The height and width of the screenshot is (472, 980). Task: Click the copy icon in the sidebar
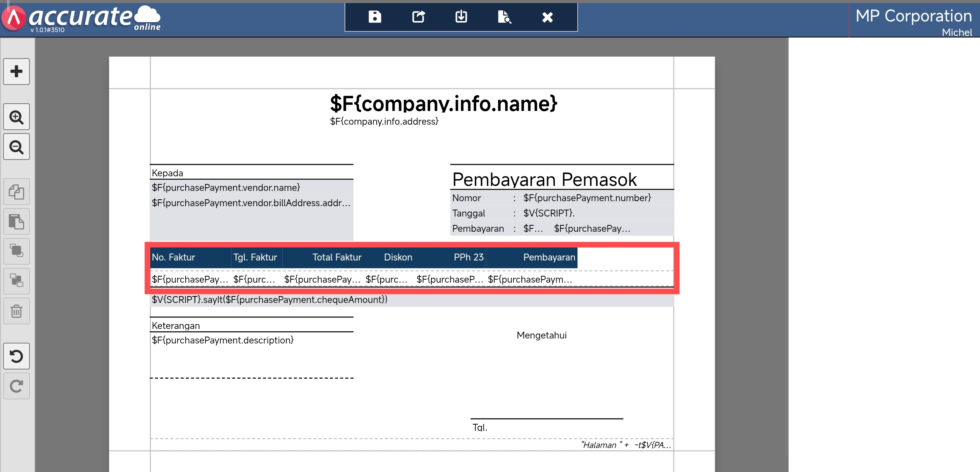click(x=16, y=192)
